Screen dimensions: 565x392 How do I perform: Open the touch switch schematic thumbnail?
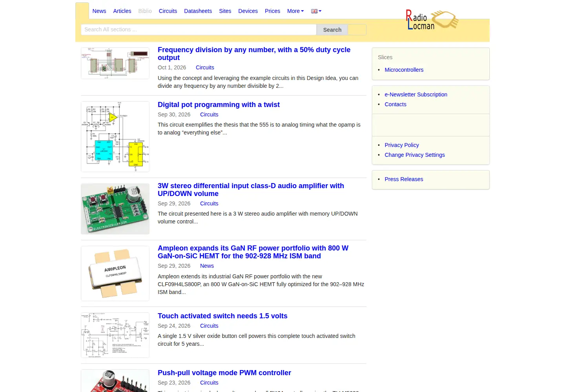[115, 335]
